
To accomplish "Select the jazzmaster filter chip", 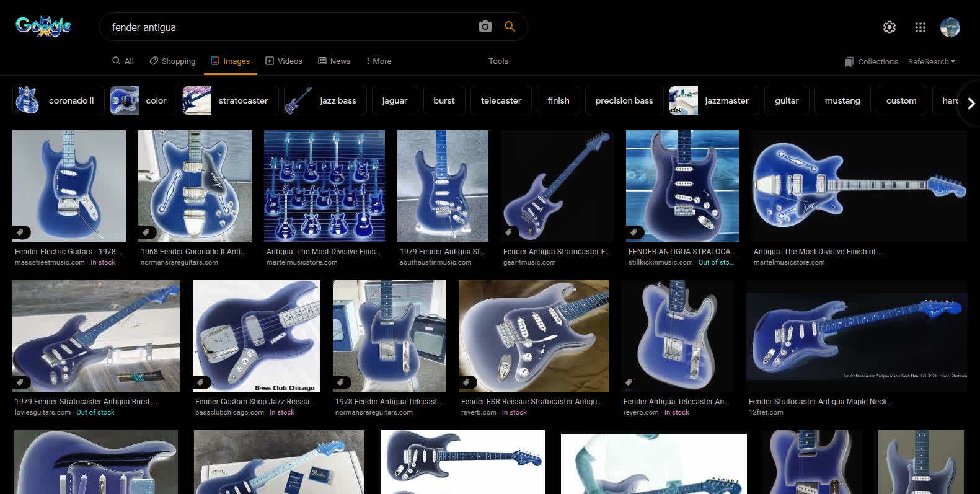I will click(x=713, y=100).
